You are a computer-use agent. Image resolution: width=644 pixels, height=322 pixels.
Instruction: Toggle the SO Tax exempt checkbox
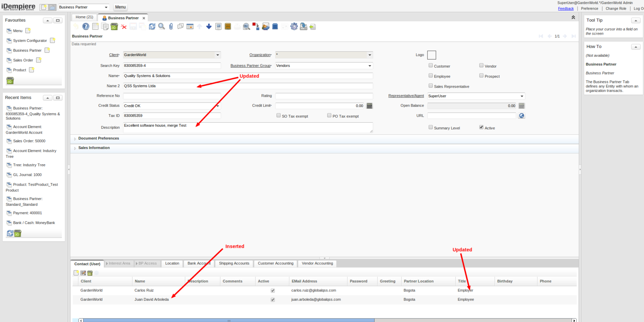(279, 116)
